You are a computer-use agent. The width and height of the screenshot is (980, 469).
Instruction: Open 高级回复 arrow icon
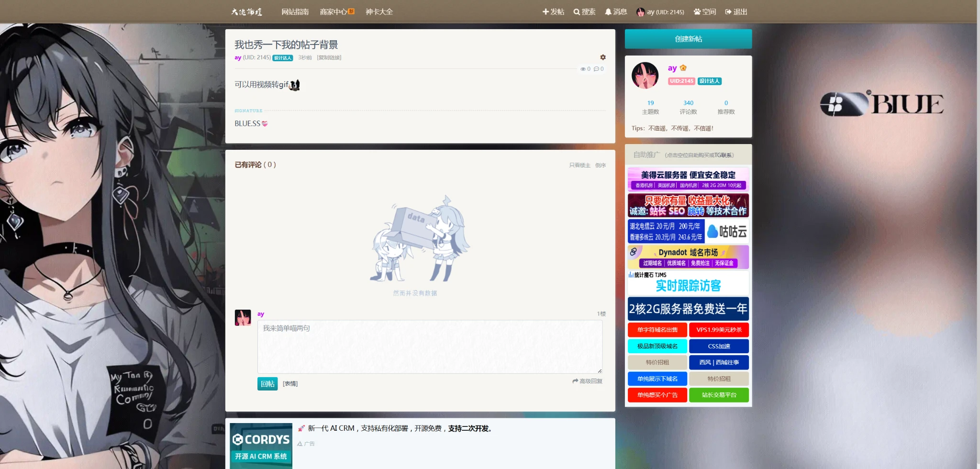point(575,381)
